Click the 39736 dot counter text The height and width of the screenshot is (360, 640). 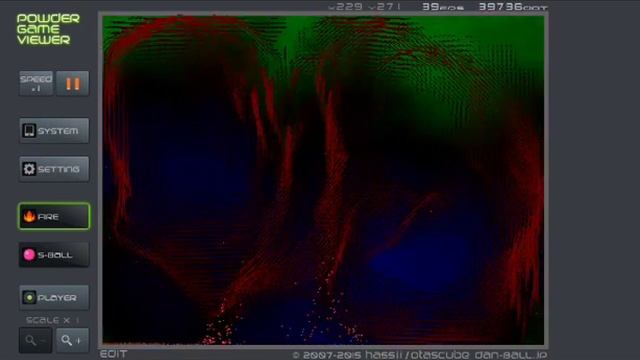[513, 7]
